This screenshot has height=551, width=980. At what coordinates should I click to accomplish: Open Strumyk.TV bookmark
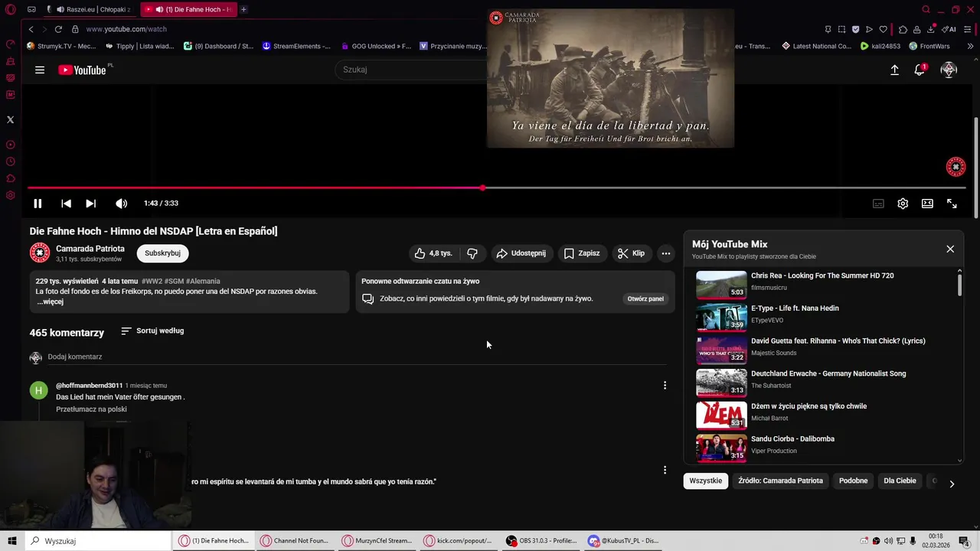coord(61,46)
